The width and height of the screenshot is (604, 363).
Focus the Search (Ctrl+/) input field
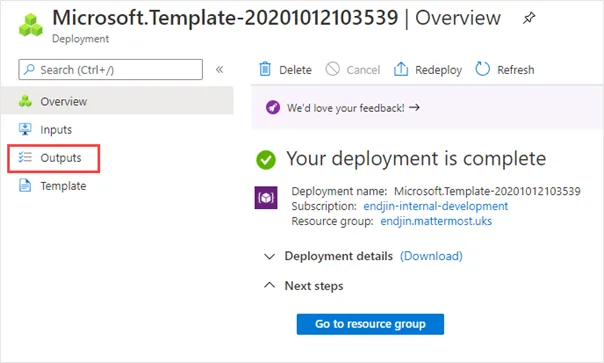point(111,69)
